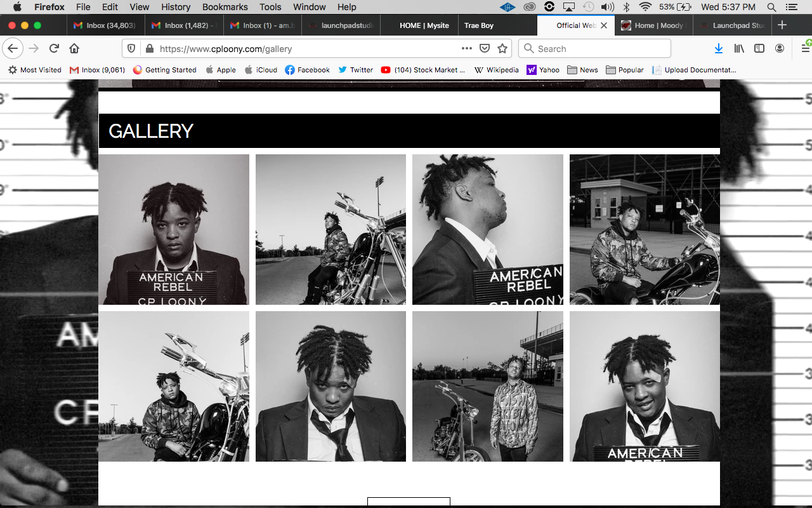Open front-facing mugshot photo with American Rebel sign
Viewport: 812px width, 508px height.
174,229
